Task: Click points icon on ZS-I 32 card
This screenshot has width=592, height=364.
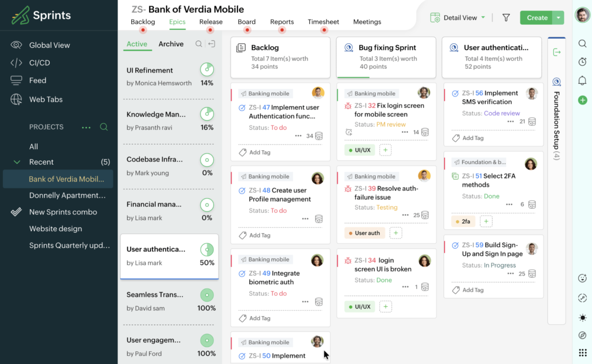Action: point(425,132)
